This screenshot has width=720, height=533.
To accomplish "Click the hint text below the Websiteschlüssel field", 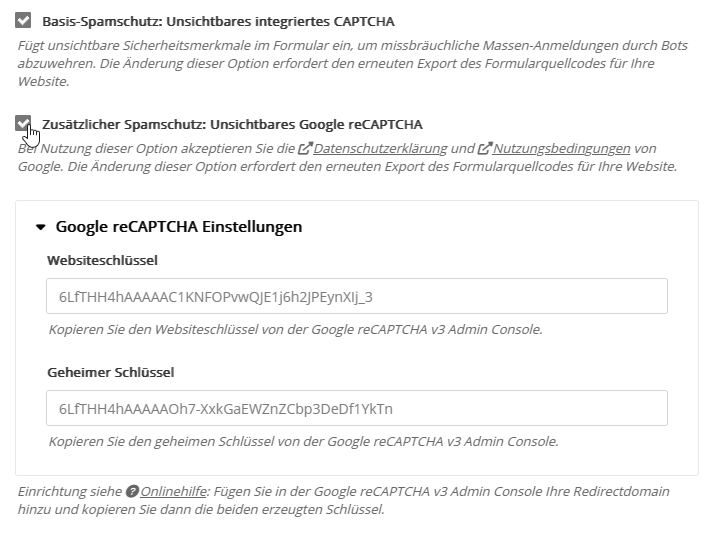I will pyautogui.click(x=295, y=329).
